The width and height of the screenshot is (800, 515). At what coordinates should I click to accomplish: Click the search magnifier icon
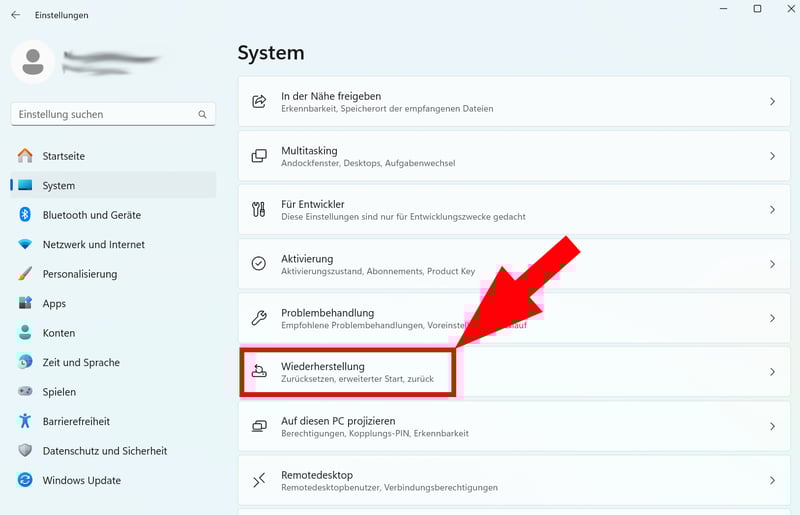(203, 115)
